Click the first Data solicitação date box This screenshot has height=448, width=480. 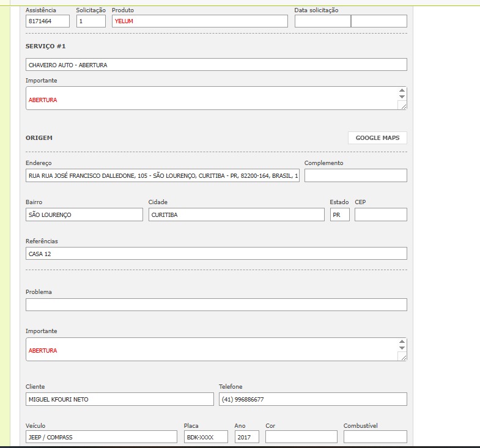pyautogui.click(x=322, y=21)
